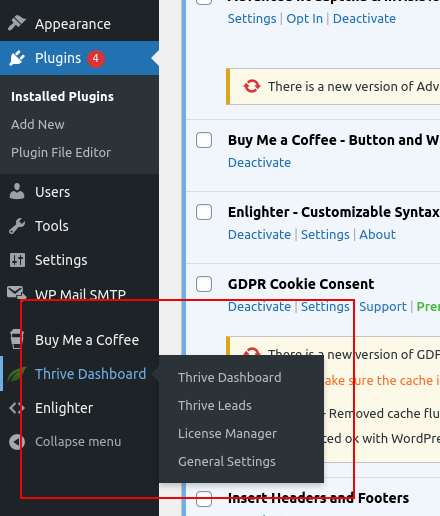Click Enlighter - Customizable Syntax title

pos(334,212)
